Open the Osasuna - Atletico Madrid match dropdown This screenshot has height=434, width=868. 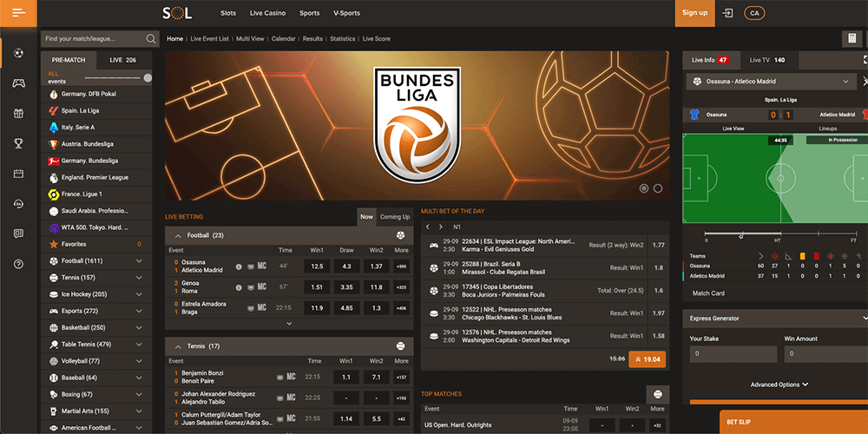pyautogui.click(x=770, y=82)
